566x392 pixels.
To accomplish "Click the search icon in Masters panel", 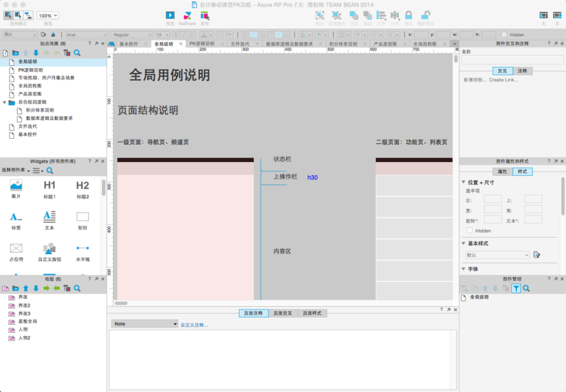I will click(x=77, y=289).
